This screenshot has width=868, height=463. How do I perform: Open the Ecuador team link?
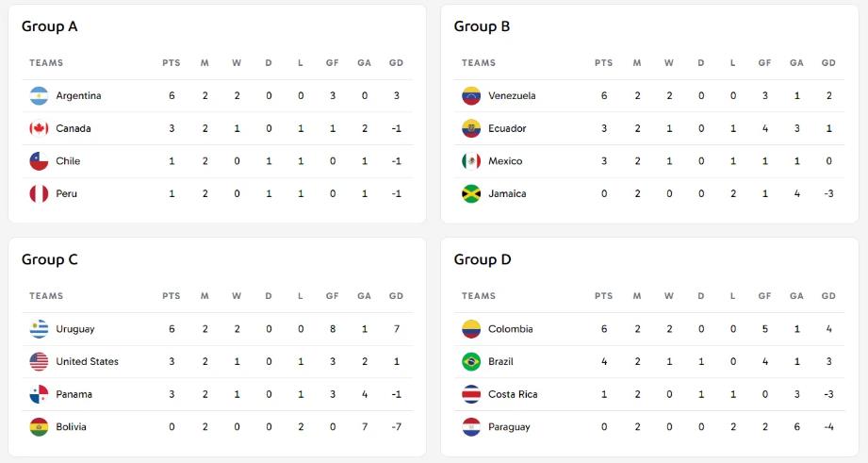pyautogui.click(x=507, y=128)
